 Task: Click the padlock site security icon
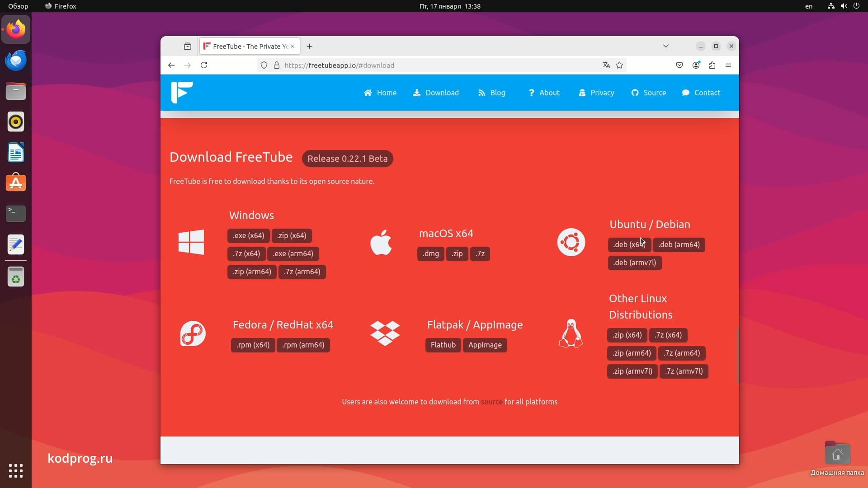point(277,65)
